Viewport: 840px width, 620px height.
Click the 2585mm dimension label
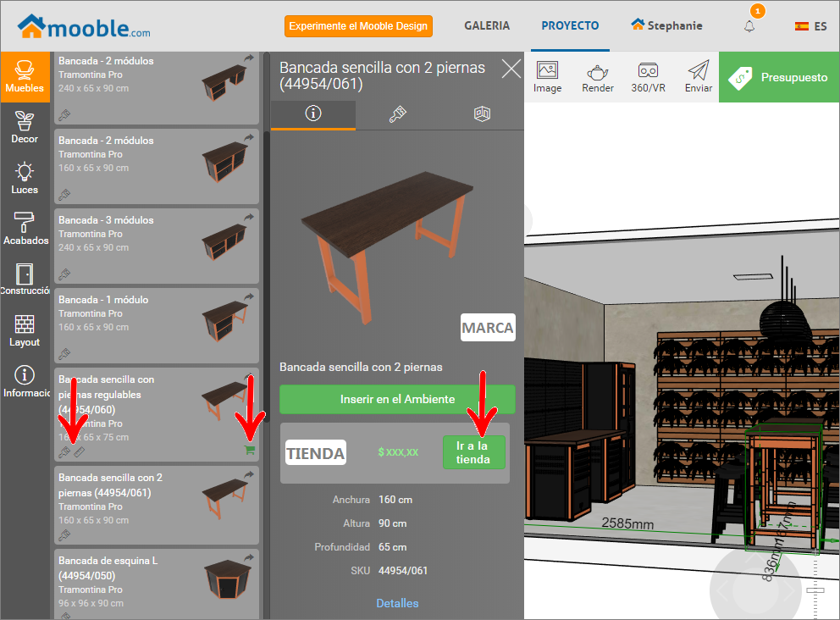tap(627, 523)
